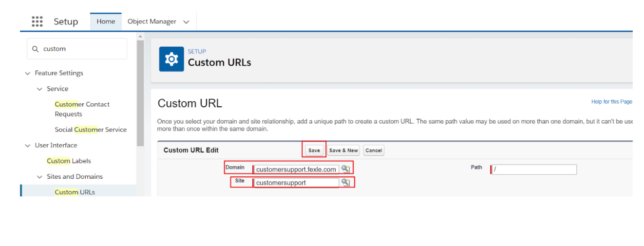The image size is (644, 246).
Task: Click the Quick Find search box
Action: (77, 49)
